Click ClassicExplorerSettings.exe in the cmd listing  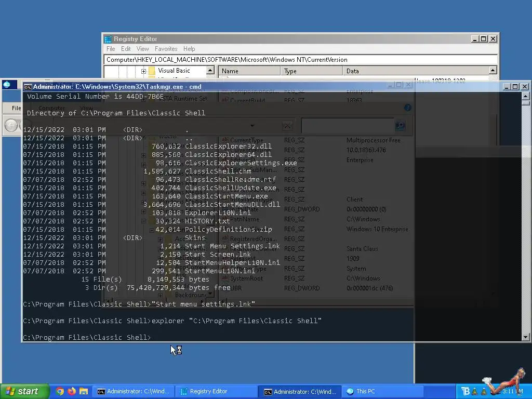pos(241,163)
